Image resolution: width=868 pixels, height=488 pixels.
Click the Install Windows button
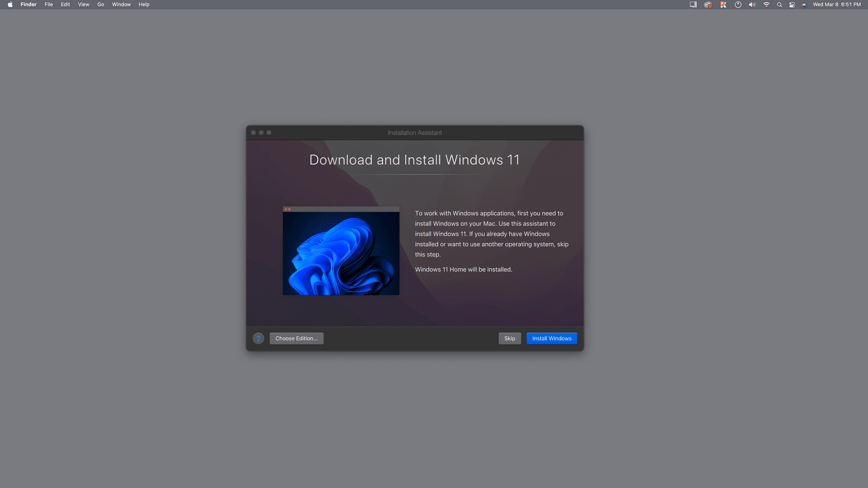[552, 339]
